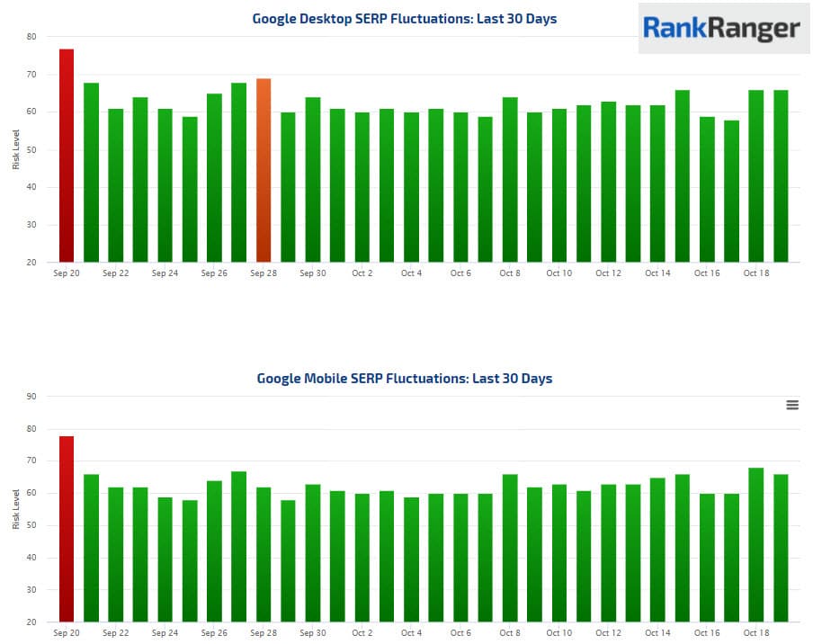Click the desktop chart bar above Oct 10
Image resolution: width=813 pixels, height=644 pixels.
559,185
